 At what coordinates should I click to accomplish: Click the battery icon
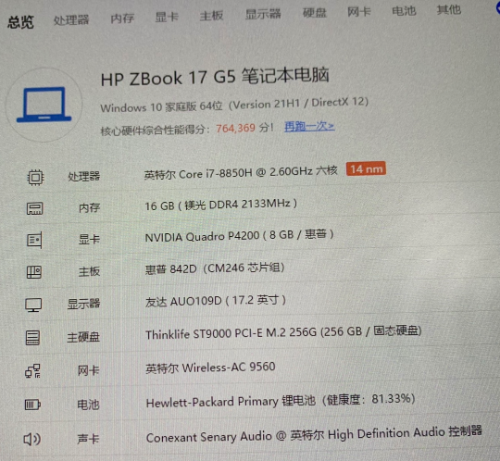33,405
